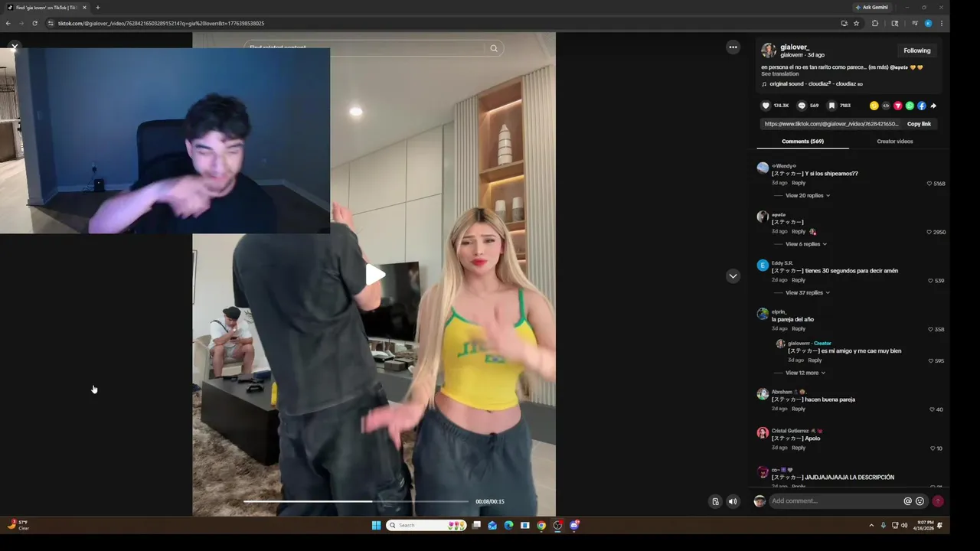Insert a mention with the @ icon
Image resolution: width=980 pixels, height=551 pixels.
pos(907,501)
